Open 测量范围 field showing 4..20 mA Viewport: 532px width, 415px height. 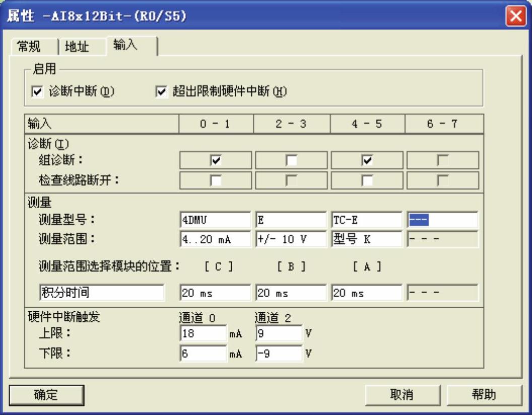[216, 239]
